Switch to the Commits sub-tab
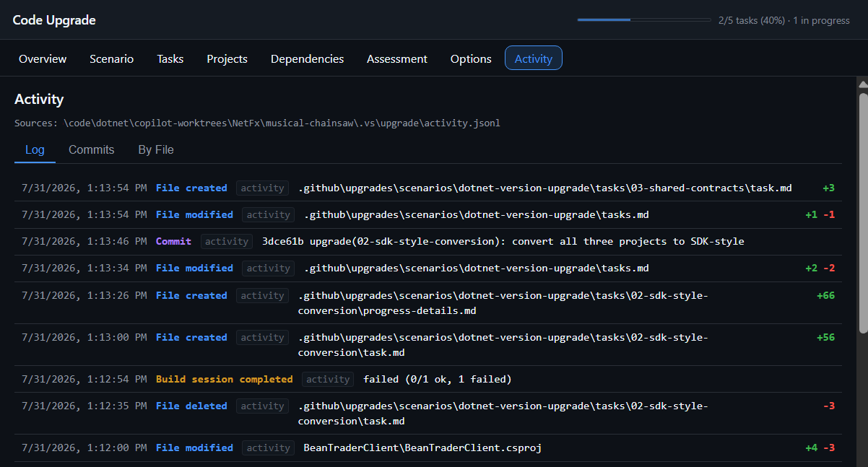Screen dimensions: 868x467 (x=92, y=149)
